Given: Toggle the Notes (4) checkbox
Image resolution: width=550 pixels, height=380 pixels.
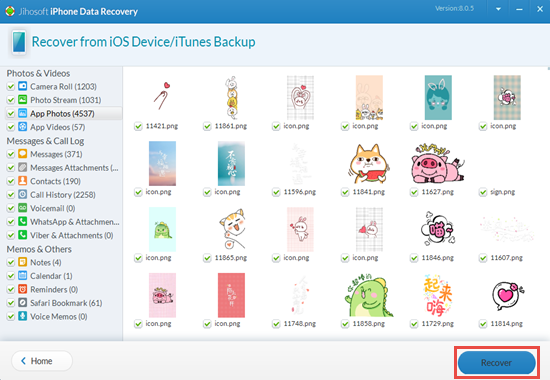Looking at the screenshot, I should [x=11, y=262].
